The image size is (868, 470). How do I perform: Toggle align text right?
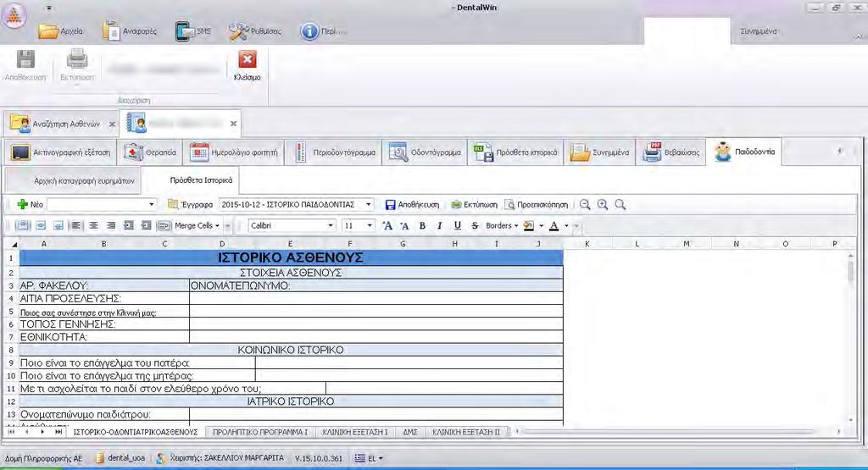(111, 225)
